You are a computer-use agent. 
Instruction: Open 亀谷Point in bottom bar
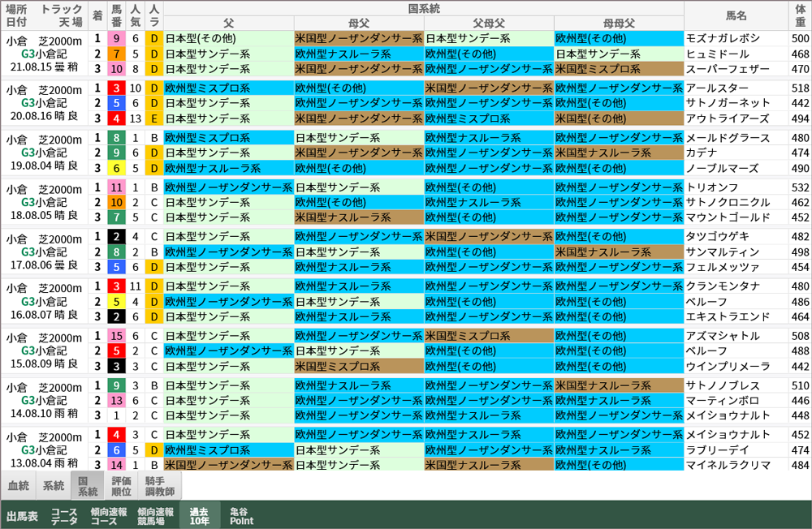click(242, 515)
